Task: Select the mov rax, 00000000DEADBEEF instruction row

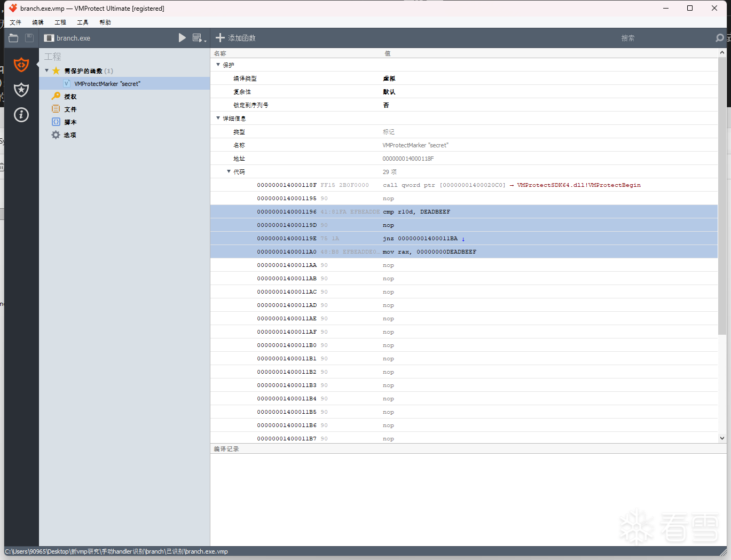Action: point(464,251)
